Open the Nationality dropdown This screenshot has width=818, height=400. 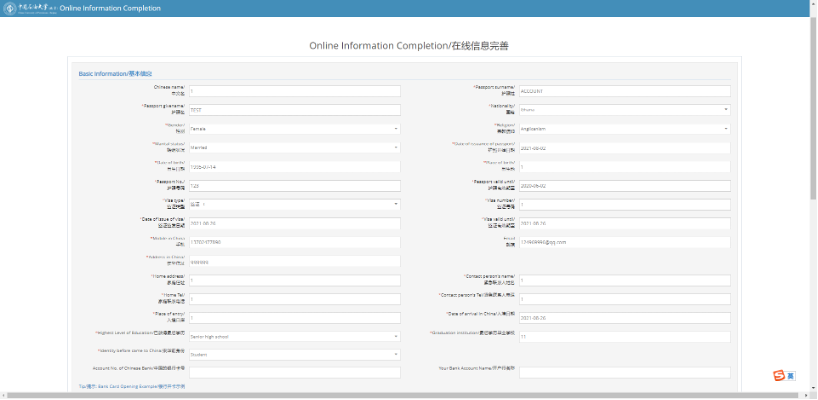624,110
